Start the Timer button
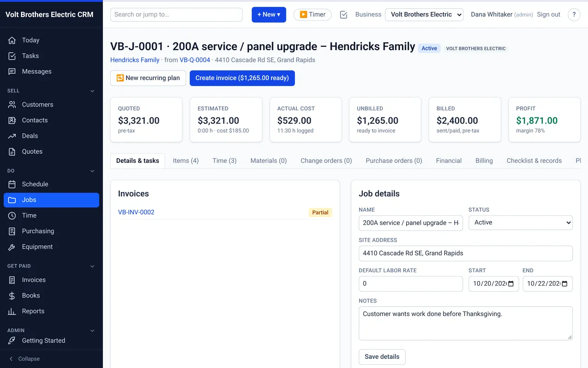The height and width of the screenshot is (368, 588). (312, 15)
